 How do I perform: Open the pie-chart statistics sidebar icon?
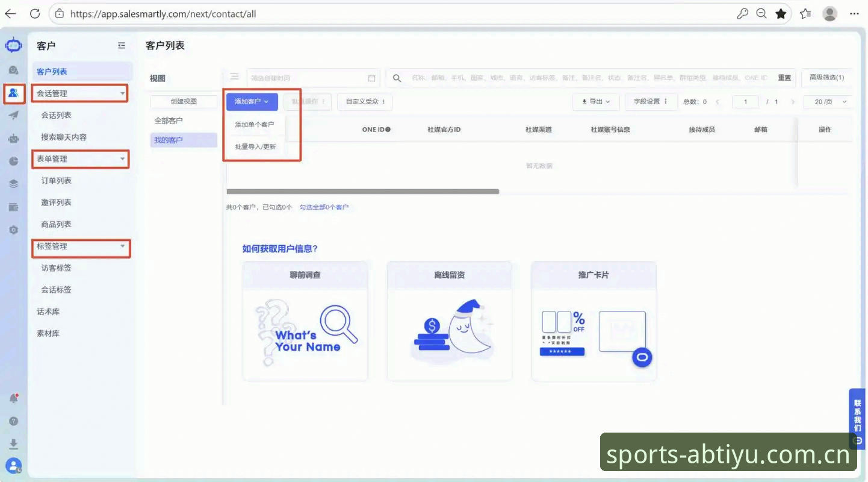click(13, 161)
